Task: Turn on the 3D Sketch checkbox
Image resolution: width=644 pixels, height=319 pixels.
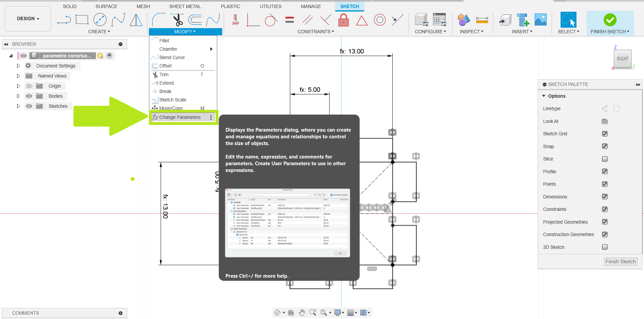Action: point(604,247)
